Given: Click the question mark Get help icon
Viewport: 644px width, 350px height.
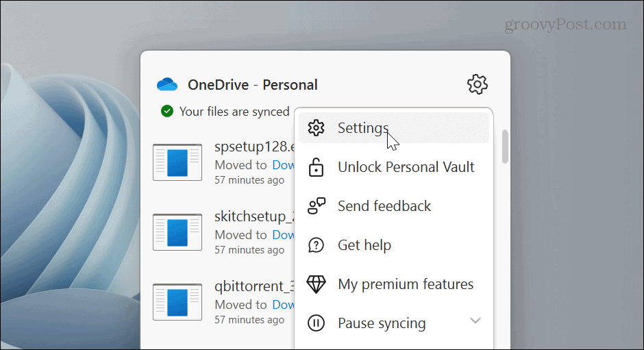Looking at the screenshot, I should [x=316, y=245].
